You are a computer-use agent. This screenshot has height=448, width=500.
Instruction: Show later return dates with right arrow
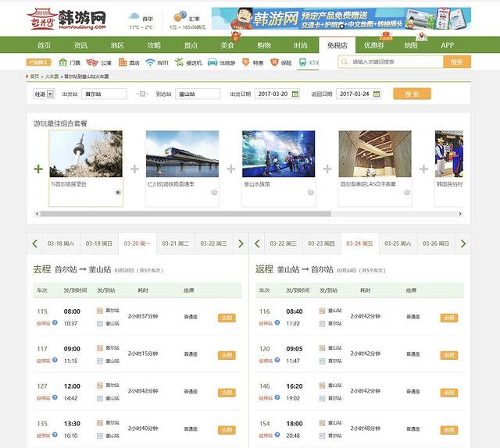(x=464, y=244)
